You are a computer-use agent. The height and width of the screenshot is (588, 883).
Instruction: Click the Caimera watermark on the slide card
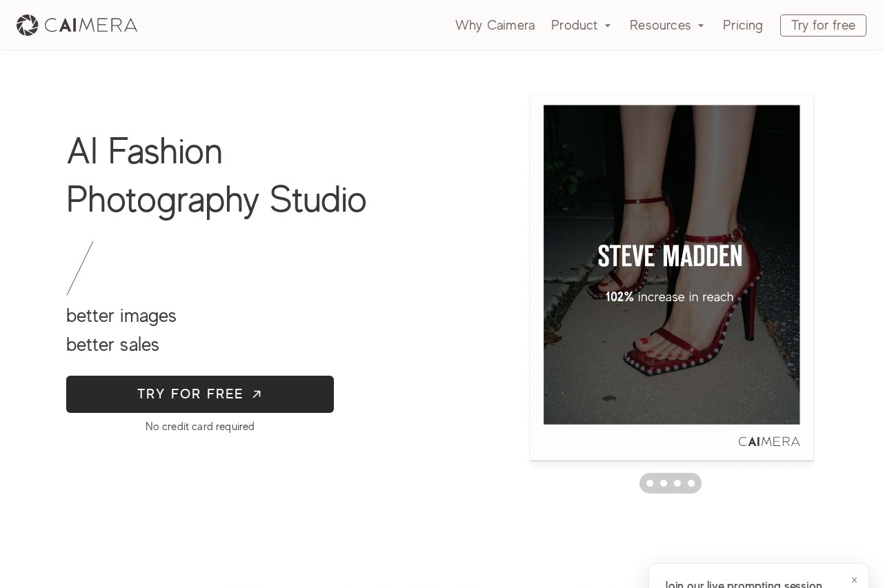[769, 442]
